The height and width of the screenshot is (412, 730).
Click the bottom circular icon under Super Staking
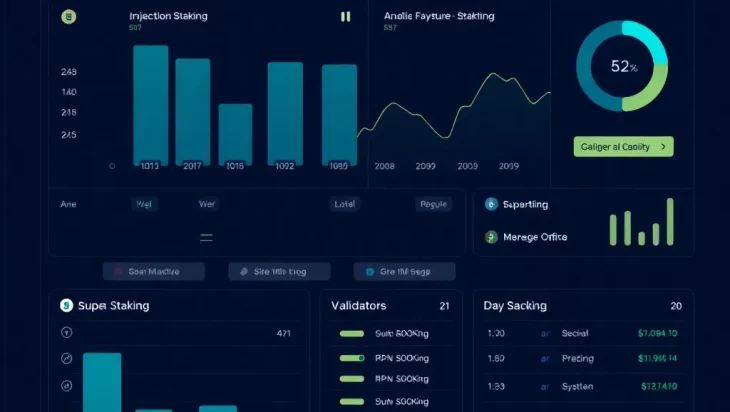pos(66,385)
